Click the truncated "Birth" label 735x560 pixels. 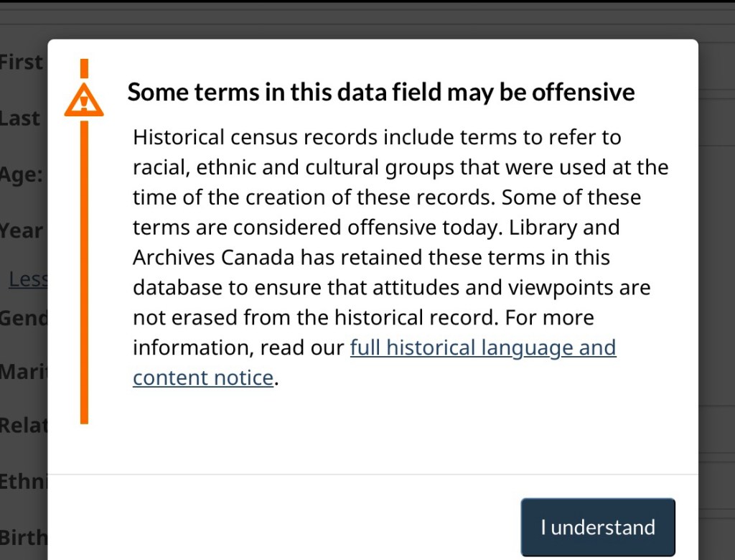(x=24, y=537)
